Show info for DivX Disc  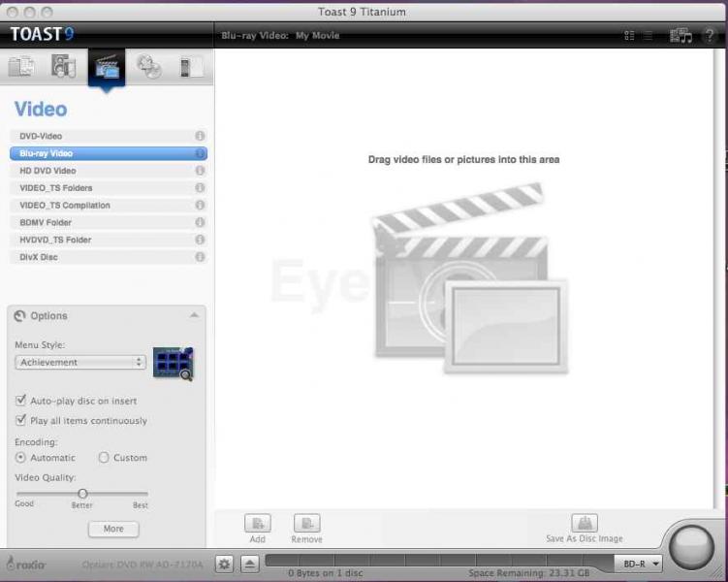(x=200, y=257)
